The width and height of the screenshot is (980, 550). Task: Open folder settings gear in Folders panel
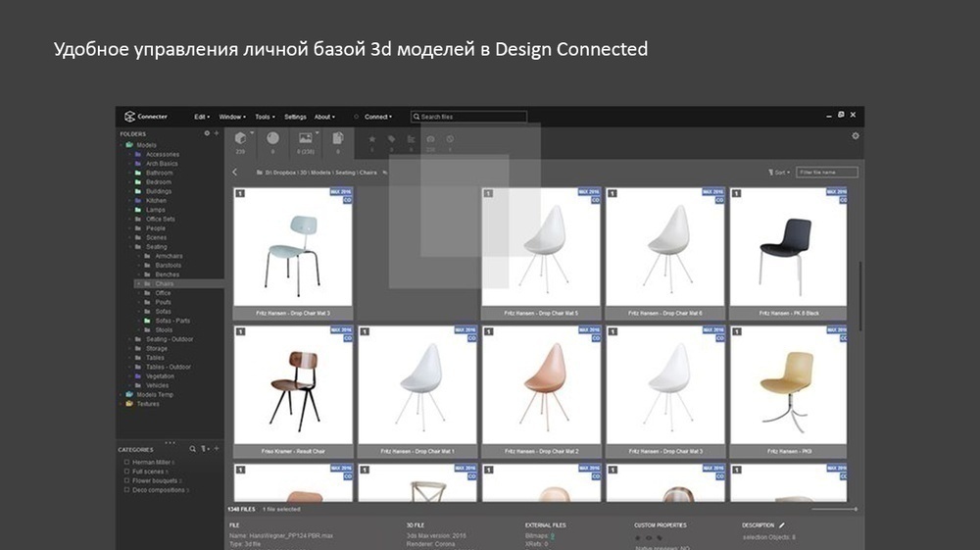click(207, 133)
